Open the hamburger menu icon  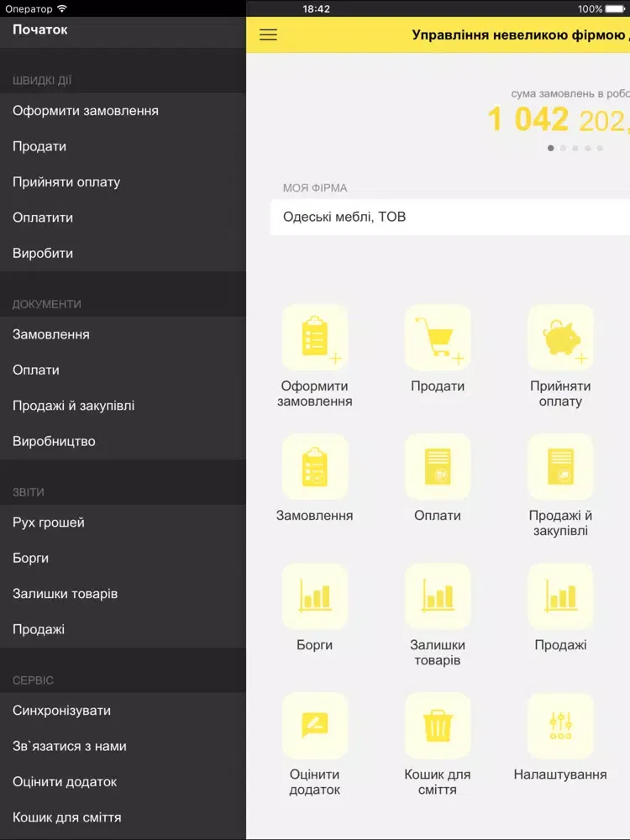click(268, 34)
